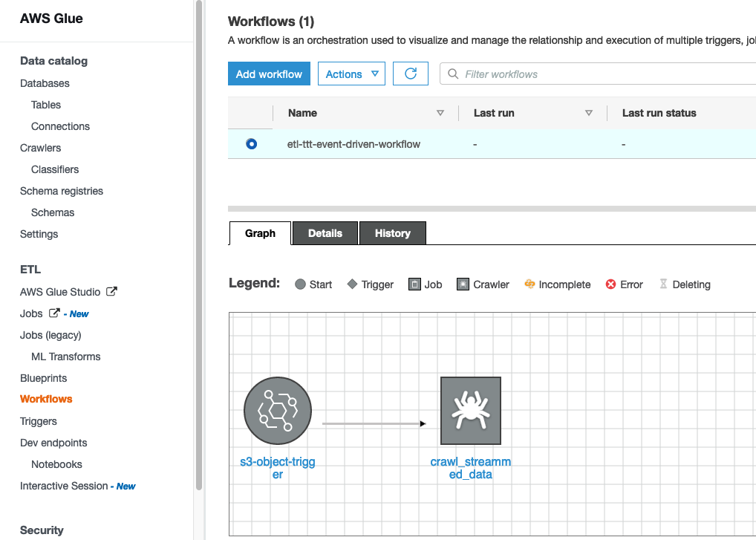Click the Start legend circle icon

[x=300, y=284]
